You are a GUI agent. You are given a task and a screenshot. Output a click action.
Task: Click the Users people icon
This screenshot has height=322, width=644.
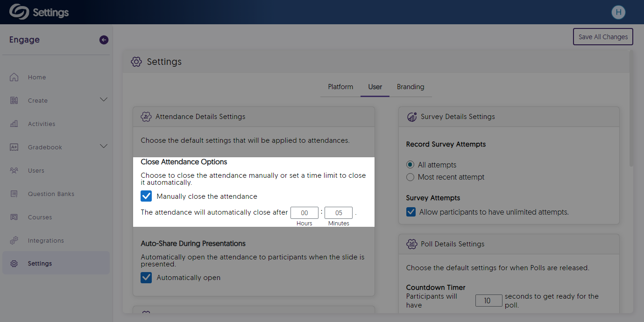(14, 171)
